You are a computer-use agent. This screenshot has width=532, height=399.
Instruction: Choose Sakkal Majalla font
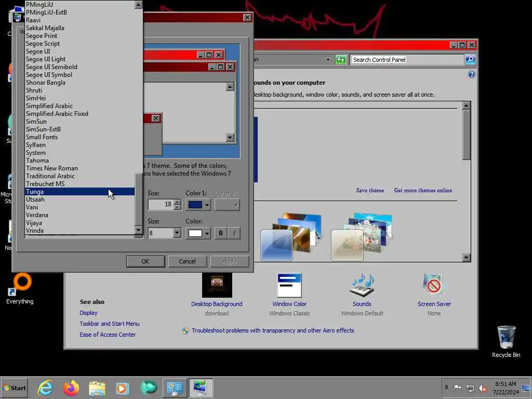[x=80, y=28]
